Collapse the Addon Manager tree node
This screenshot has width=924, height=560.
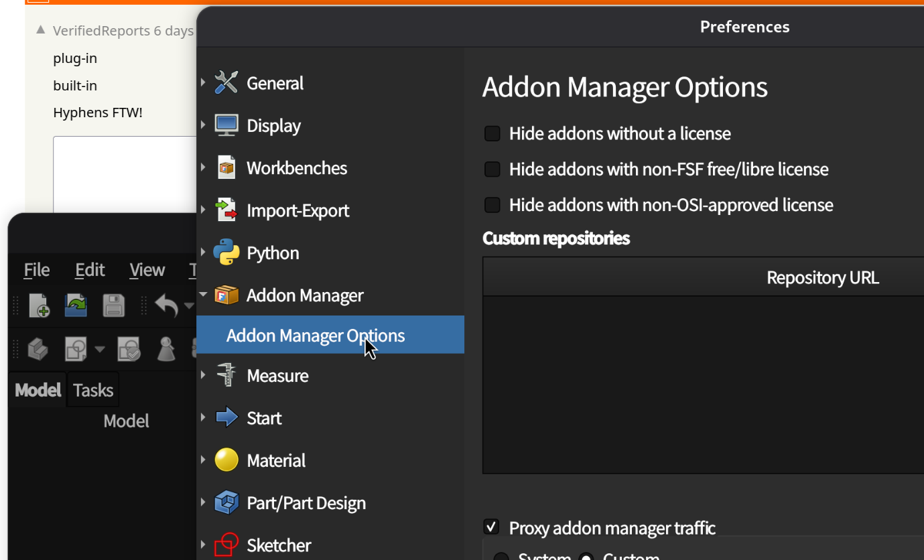pyautogui.click(x=203, y=295)
